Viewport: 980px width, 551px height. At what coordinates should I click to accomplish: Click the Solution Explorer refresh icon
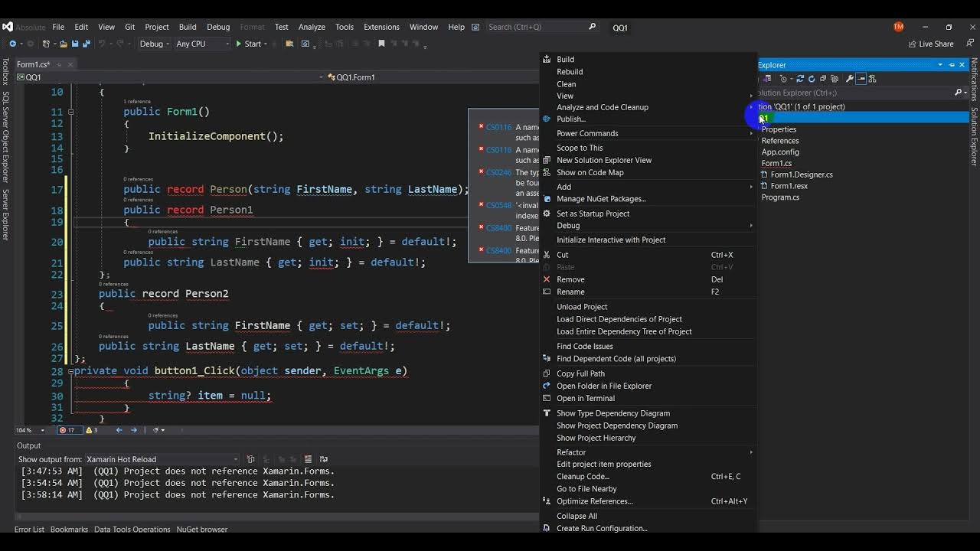pyautogui.click(x=812, y=79)
